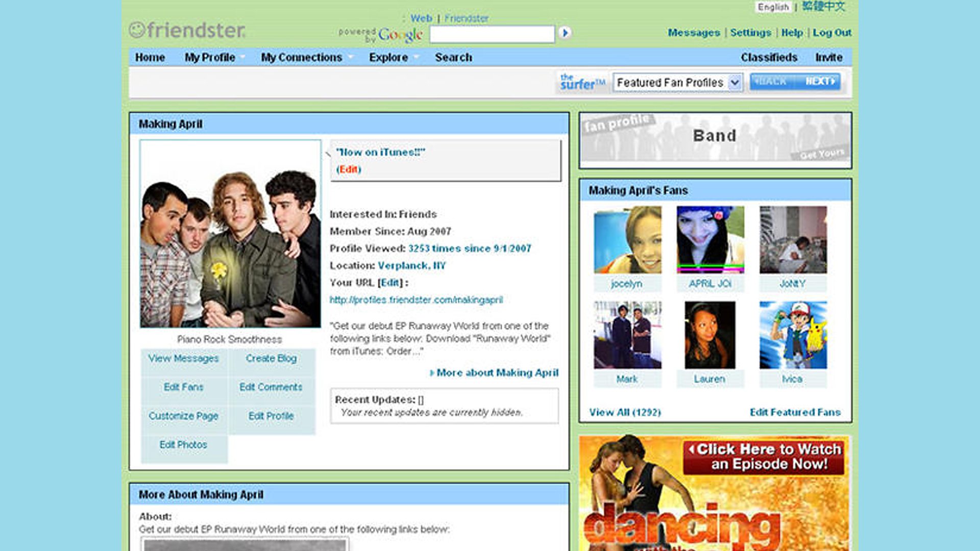
Task: Switch language to English
Action: point(773,7)
